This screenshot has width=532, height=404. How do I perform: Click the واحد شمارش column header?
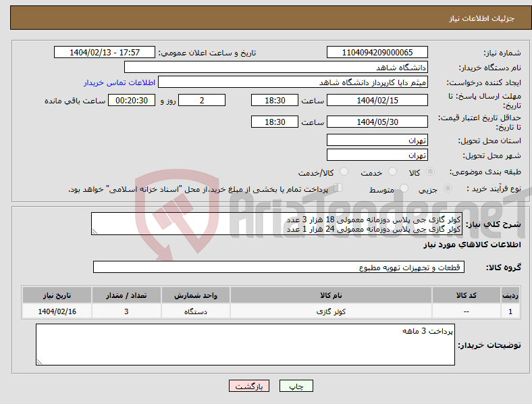point(196,295)
